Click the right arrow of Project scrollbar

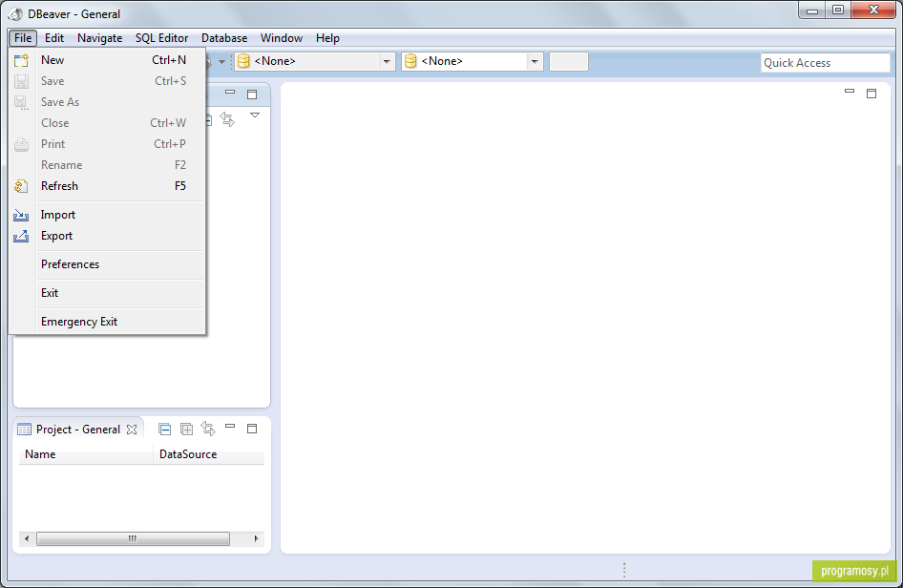[256, 539]
